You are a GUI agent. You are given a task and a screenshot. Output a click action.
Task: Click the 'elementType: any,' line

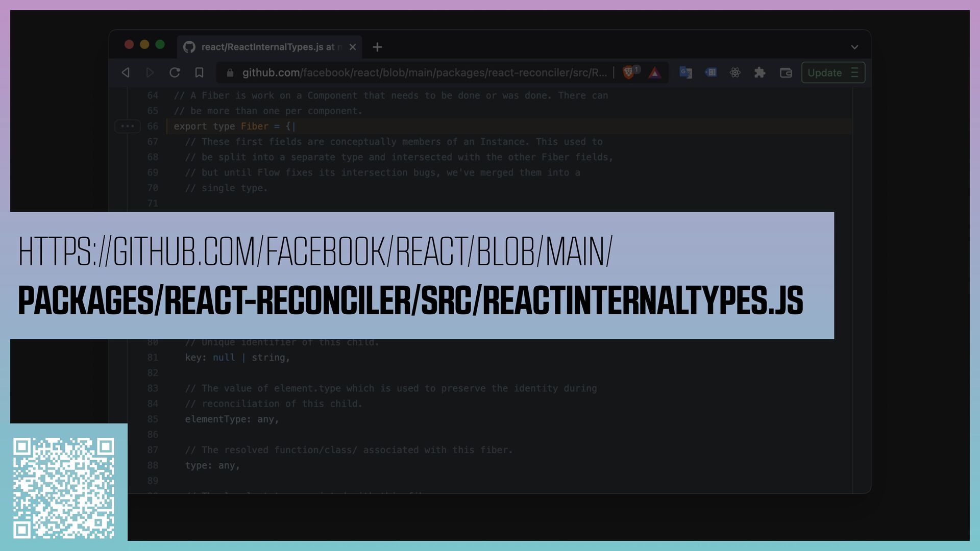pyautogui.click(x=232, y=419)
